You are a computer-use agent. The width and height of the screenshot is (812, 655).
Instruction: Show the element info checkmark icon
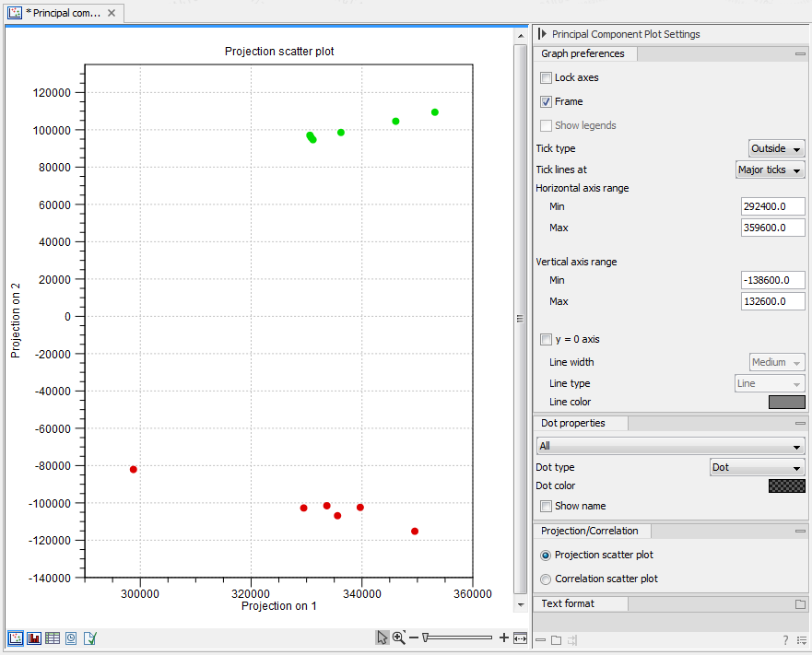[x=89, y=637]
